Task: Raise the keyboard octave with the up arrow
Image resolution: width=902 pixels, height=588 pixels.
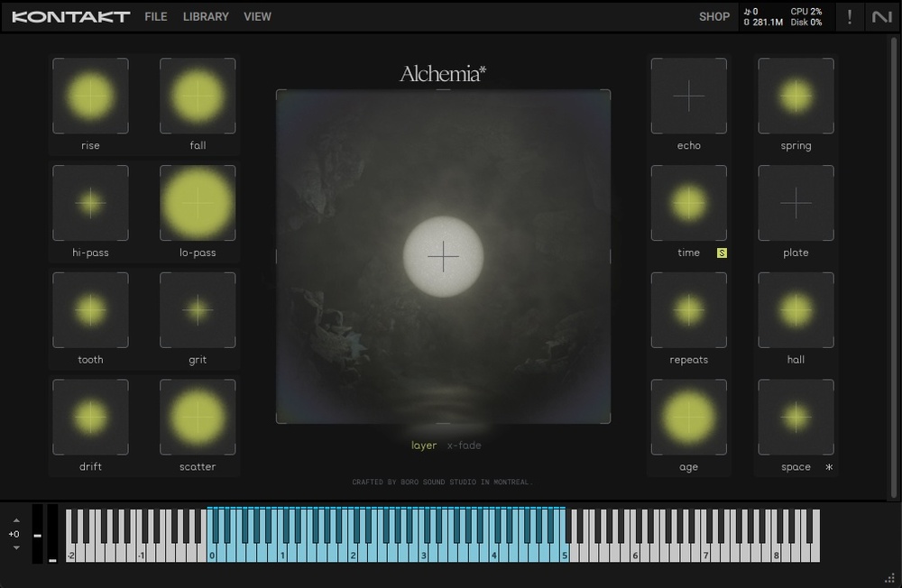Action: click(15, 520)
